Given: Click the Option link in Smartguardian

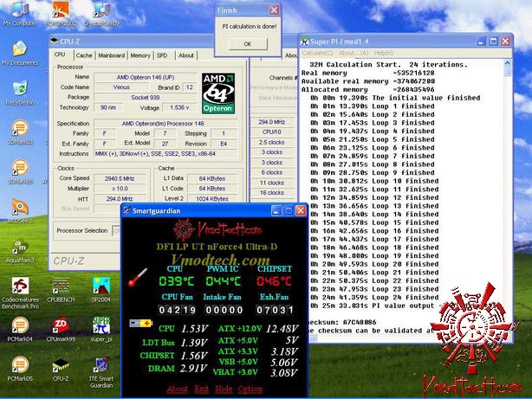Looking at the screenshot, I should coord(250,389).
